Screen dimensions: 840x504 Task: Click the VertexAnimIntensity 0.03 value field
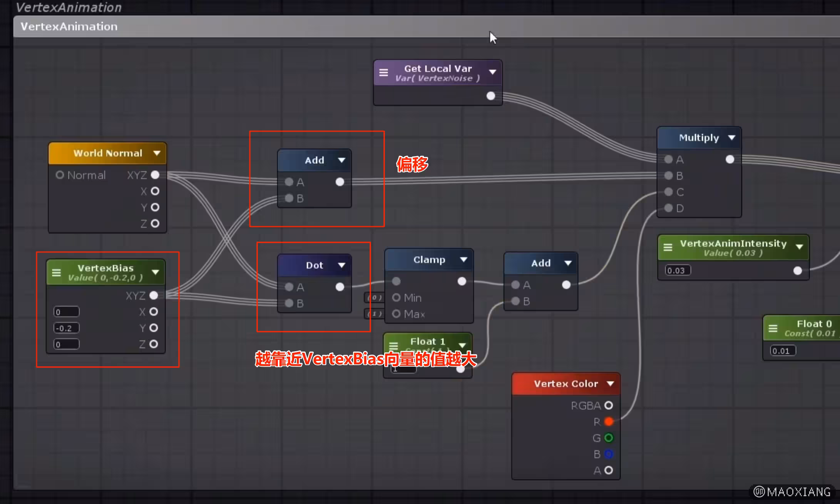(678, 270)
